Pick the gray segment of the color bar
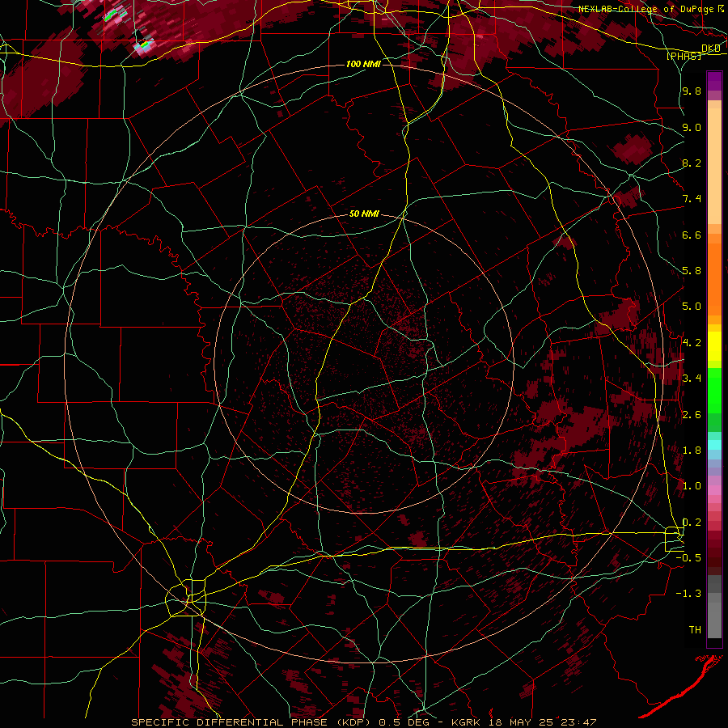This screenshot has width=728, height=728. click(714, 617)
